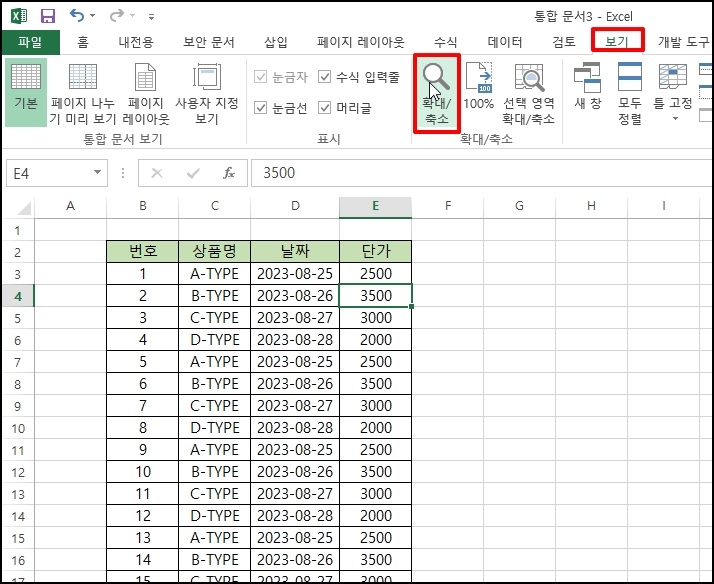Open the 페이지 레이아웃 tab
Screen dimensions: 714x584
(361, 42)
